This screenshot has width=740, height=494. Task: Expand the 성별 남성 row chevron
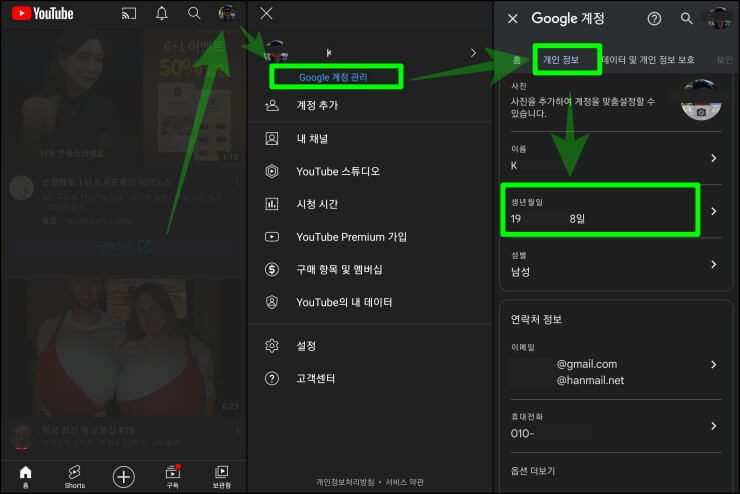click(714, 264)
